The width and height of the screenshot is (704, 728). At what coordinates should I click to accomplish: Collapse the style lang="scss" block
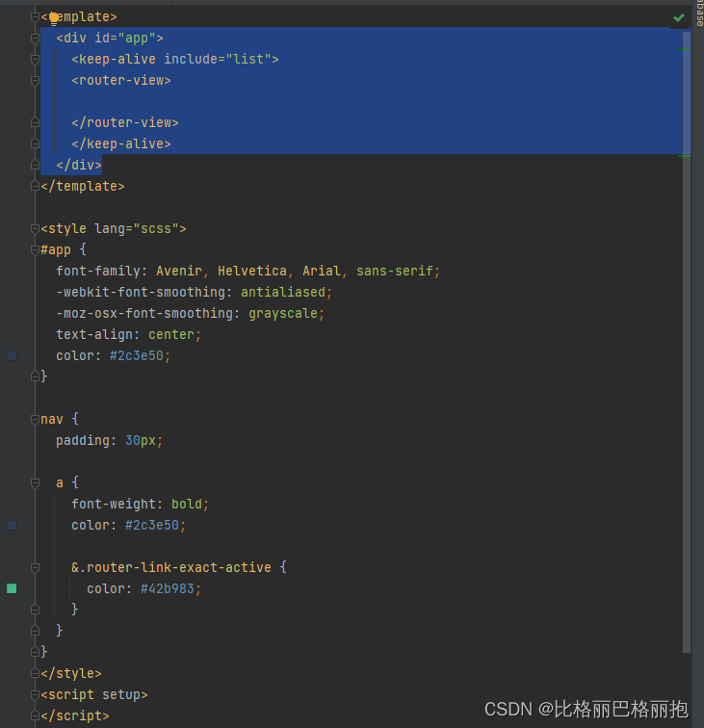[x=35, y=228]
